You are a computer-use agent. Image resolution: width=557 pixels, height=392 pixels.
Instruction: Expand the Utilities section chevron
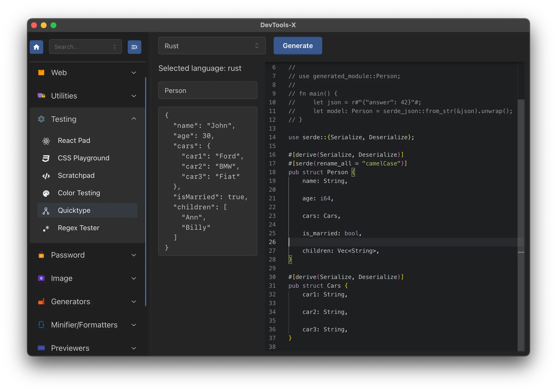134,96
